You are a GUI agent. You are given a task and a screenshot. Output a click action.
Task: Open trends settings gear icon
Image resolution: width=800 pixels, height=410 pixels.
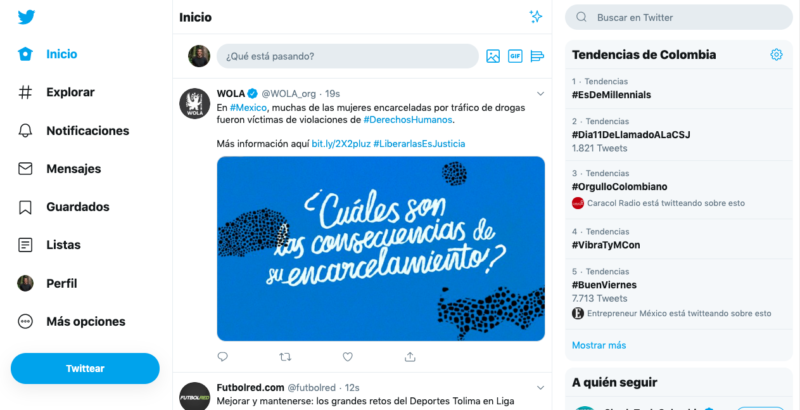(x=776, y=55)
